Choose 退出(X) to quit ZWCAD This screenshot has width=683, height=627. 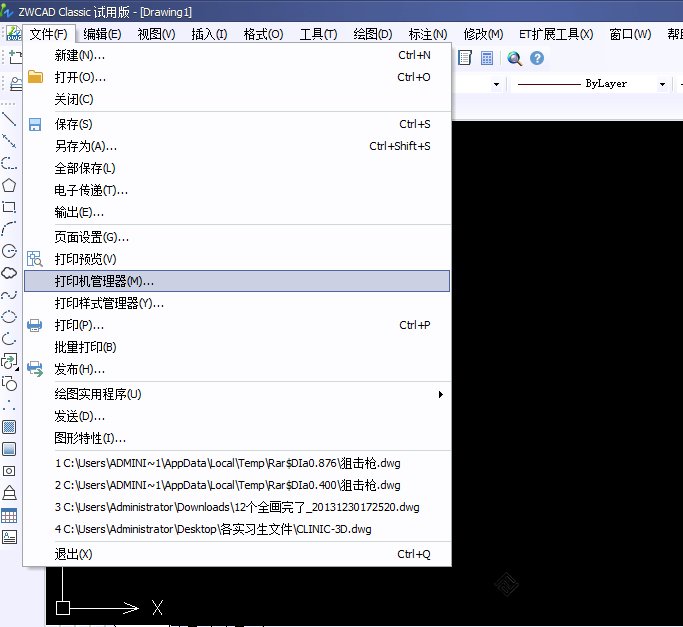[x=237, y=554]
